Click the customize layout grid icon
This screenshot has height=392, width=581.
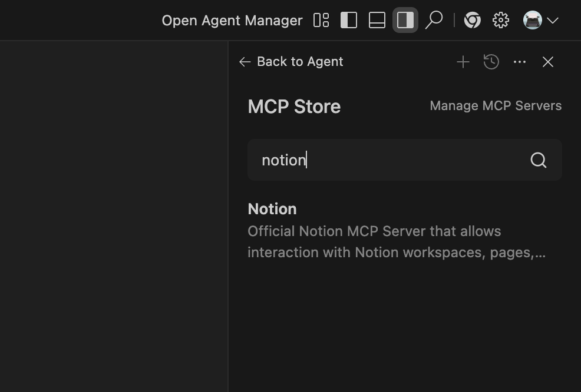[x=321, y=21]
